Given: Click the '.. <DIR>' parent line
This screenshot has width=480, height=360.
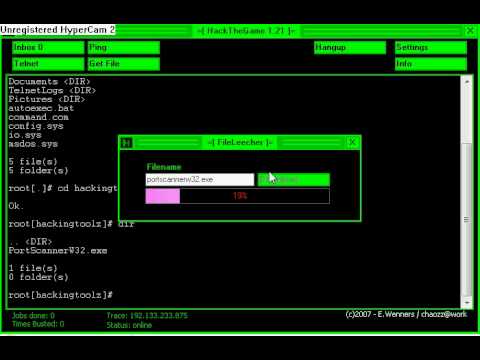Looking at the screenshot, I should 30,242.
